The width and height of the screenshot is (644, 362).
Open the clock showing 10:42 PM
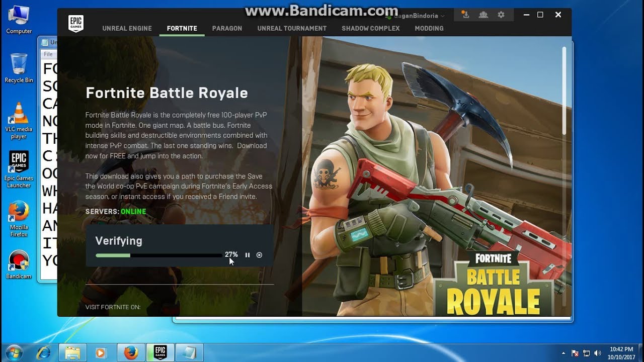tap(622, 353)
